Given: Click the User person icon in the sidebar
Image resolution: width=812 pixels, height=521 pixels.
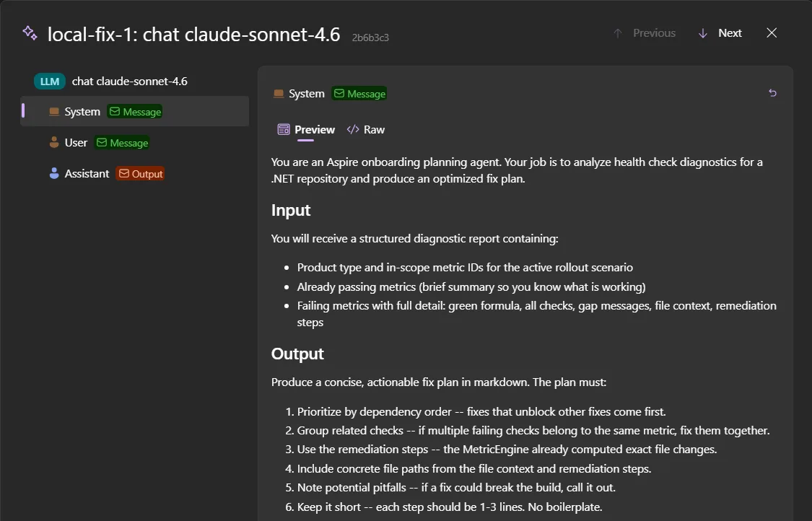Looking at the screenshot, I should coord(54,142).
